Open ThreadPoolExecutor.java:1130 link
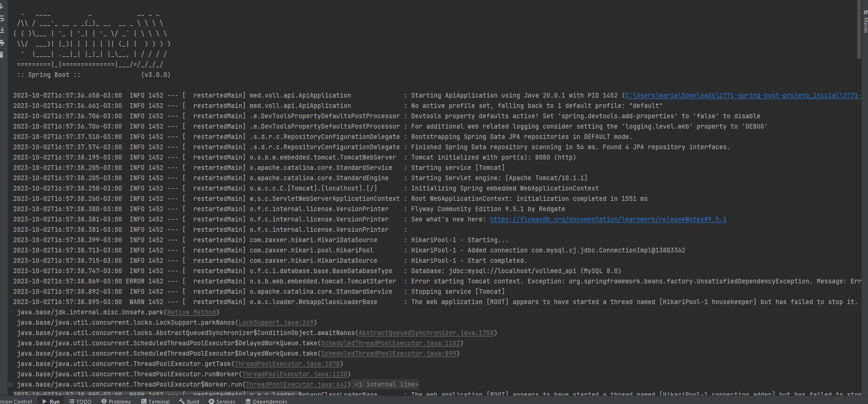Viewport: 868px width, 404px height. (295, 374)
